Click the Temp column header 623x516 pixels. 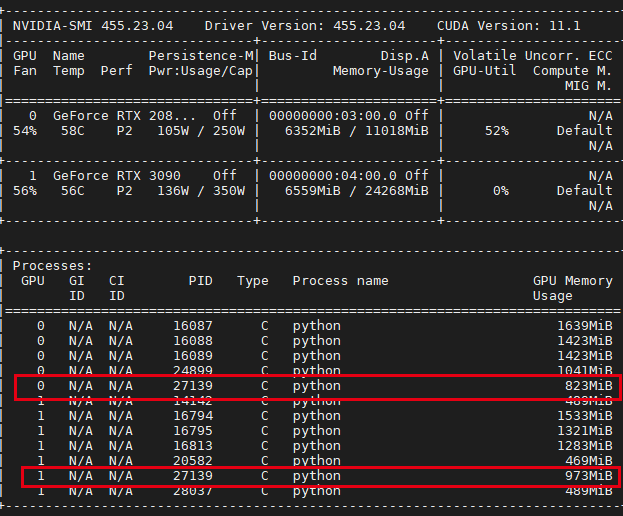(x=69, y=71)
